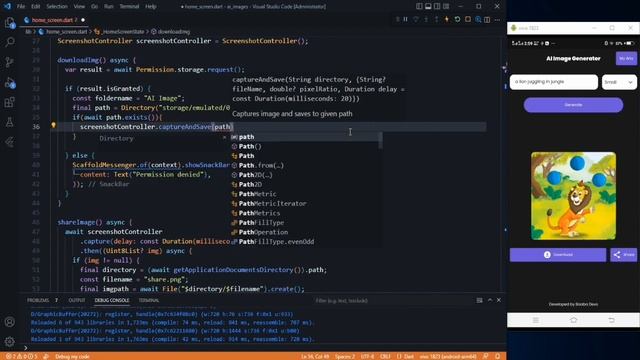Image resolution: width=640 pixels, height=360 pixels.
Task: Click Spaces: 2 indentation status
Action: click(345, 356)
